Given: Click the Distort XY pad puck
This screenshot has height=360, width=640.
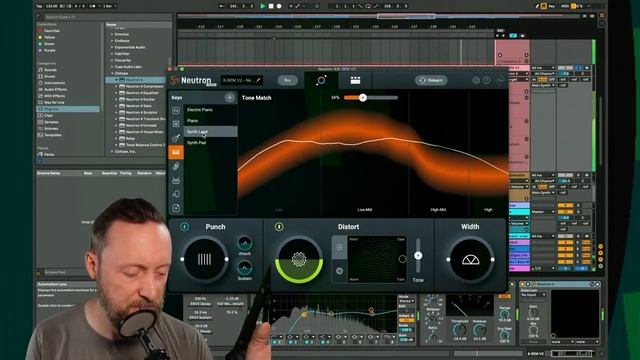Looking at the screenshot, I should pyautogui.click(x=402, y=259).
